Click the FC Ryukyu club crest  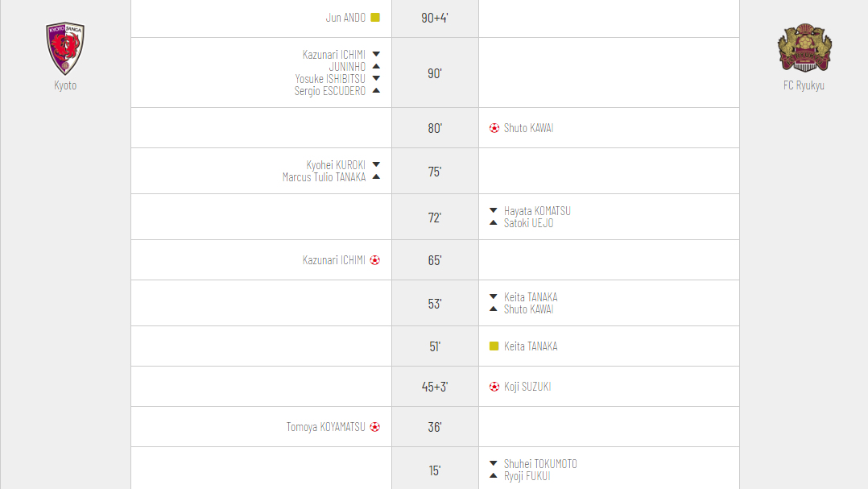coord(804,48)
